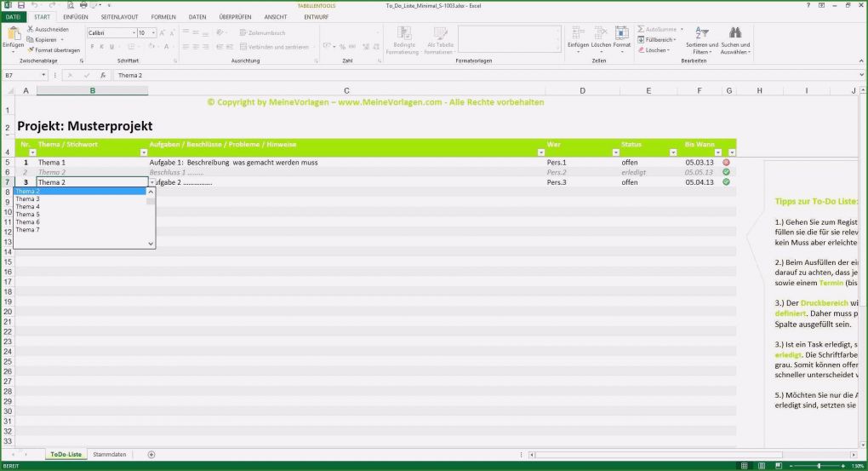
Task: Click the Save icon in quick access toolbar
Action: point(20,5)
